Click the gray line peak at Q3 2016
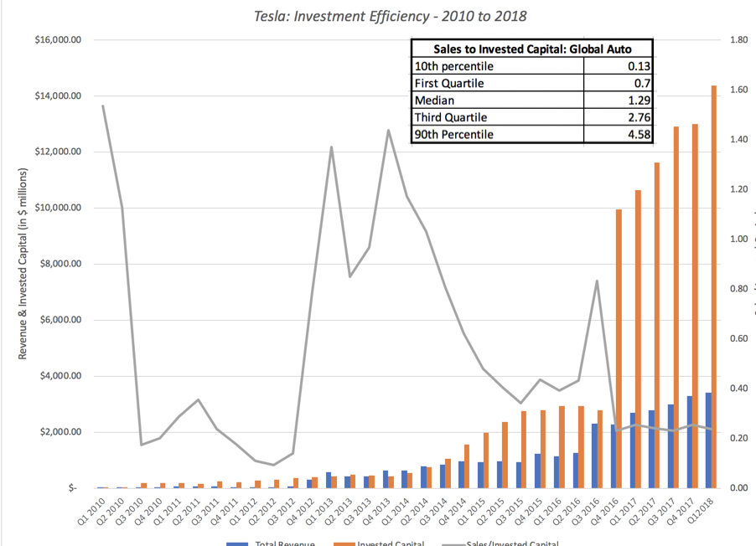Viewport: 756px width, 546px height. tap(597, 281)
